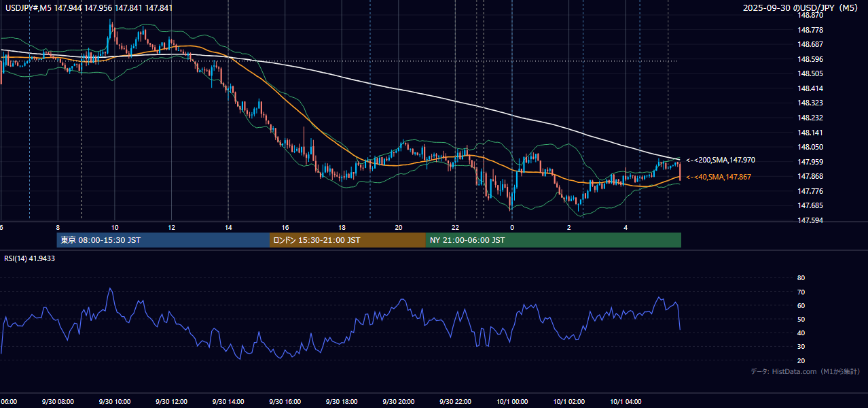Click the time axis label 9/30 16:00
The image size is (868, 408).
[x=285, y=402]
